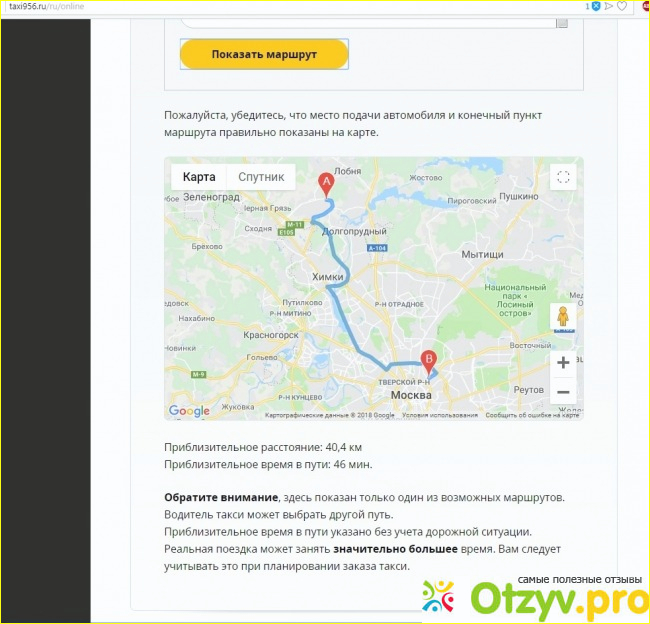Click route start marker A
650x624 pixels.
tap(325, 185)
